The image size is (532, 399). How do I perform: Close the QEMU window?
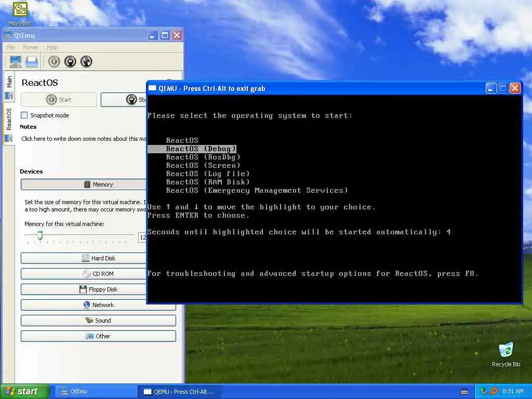pos(515,88)
